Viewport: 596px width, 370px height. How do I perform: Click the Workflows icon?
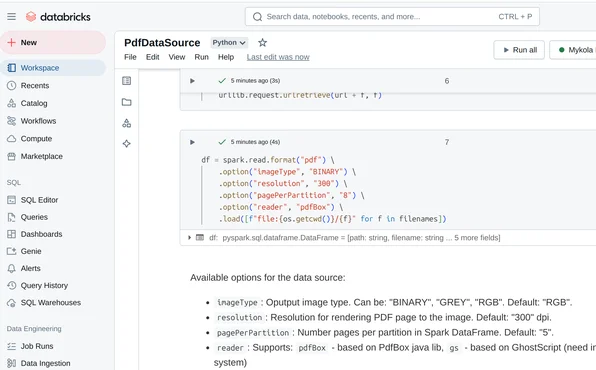pos(12,121)
